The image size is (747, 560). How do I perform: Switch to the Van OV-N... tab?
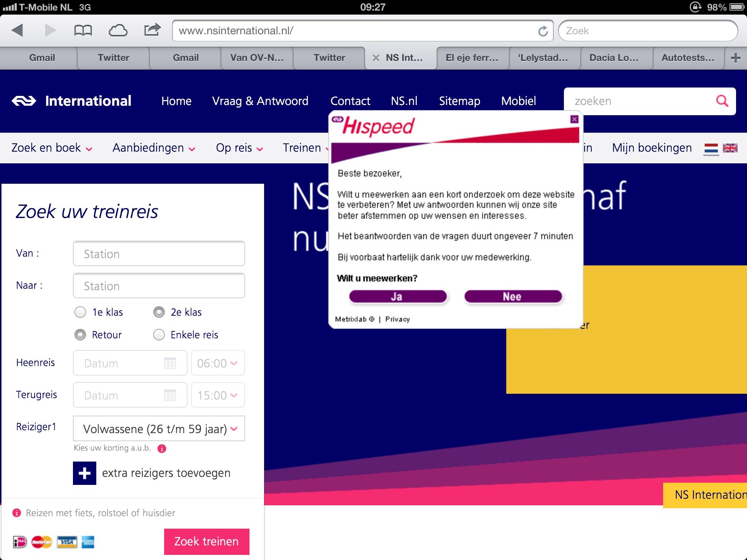(257, 58)
